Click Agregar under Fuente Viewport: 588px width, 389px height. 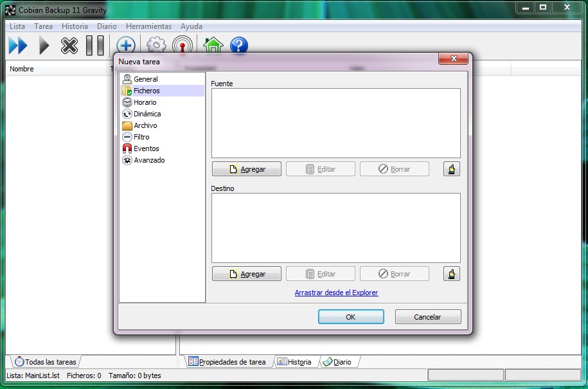246,169
